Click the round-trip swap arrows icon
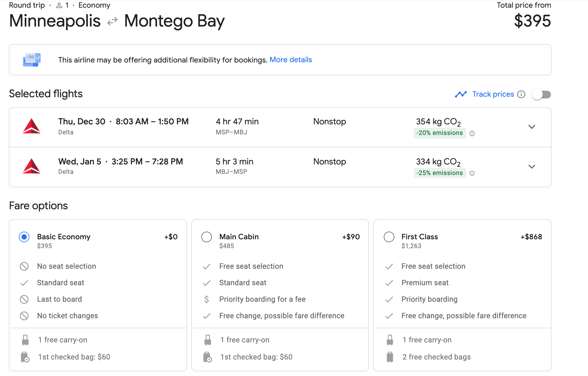This screenshot has width=588, height=376. pyautogui.click(x=112, y=22)
